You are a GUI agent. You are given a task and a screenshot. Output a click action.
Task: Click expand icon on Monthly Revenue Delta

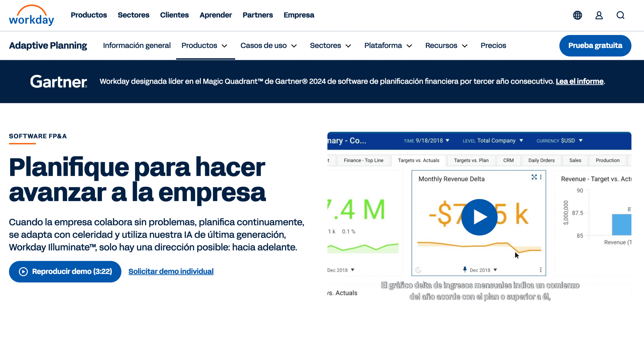tap(534, 177)
